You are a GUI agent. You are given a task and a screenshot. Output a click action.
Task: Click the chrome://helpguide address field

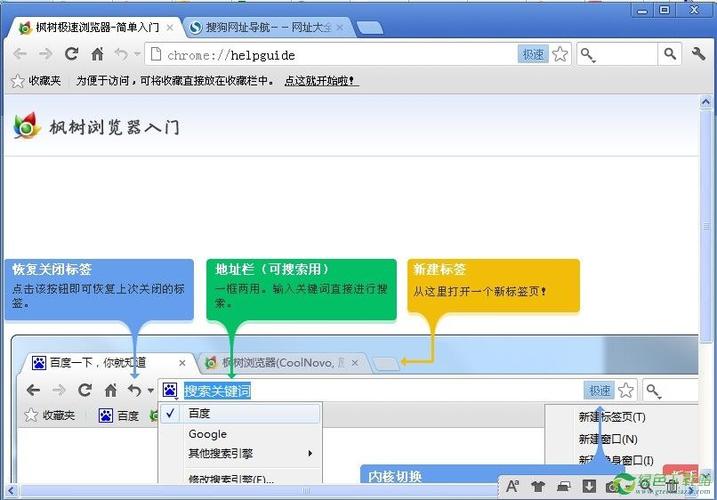pyautogui.click(x=330, y=54)
